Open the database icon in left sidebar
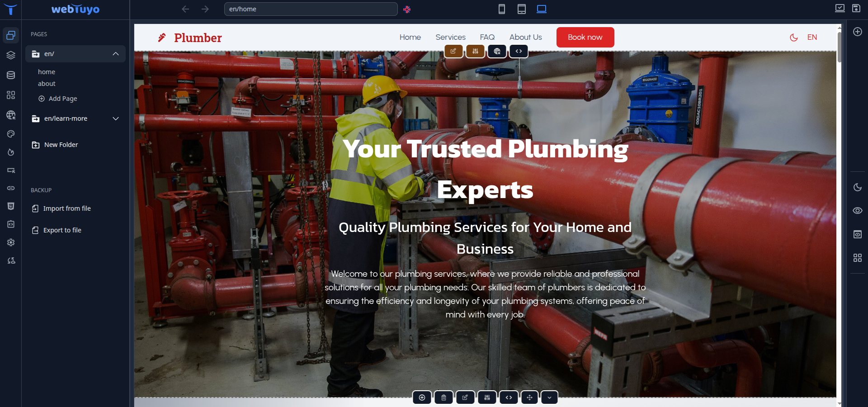This screenshot has height=407, width=868. pyautogui.click(x=11, y=75)
